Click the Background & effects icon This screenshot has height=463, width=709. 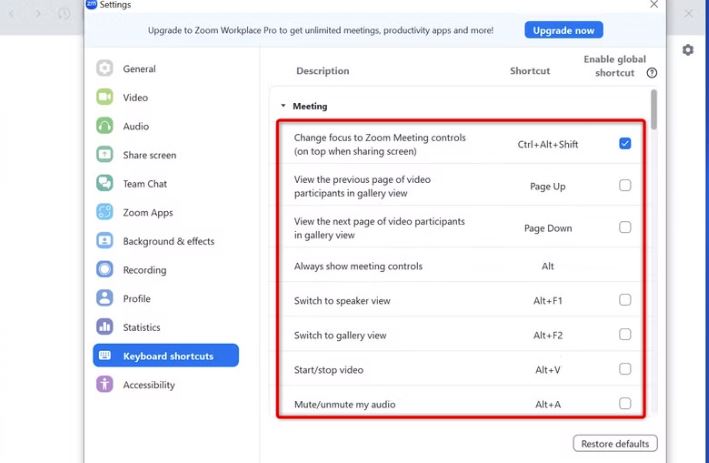click(x=104, y=241)
